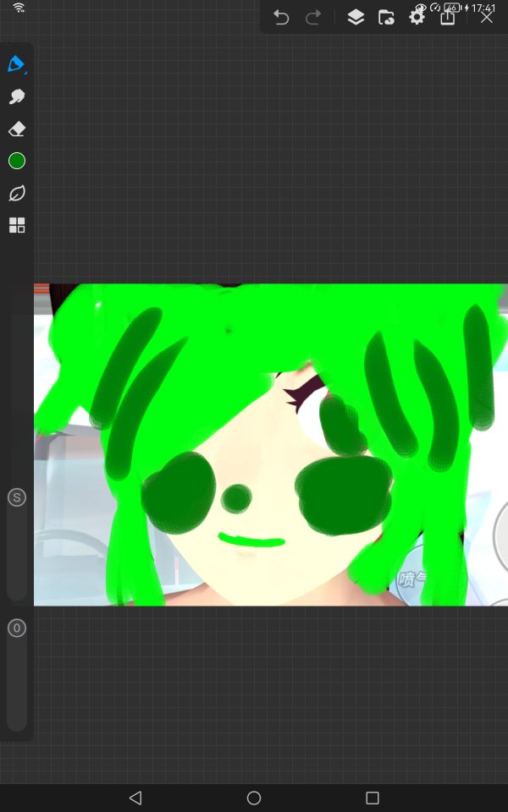Open the layers panel
The image size is (508, 812).
356,18
